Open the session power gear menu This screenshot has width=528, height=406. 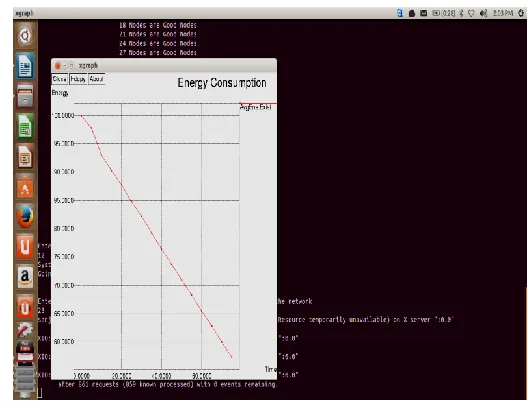521,13
